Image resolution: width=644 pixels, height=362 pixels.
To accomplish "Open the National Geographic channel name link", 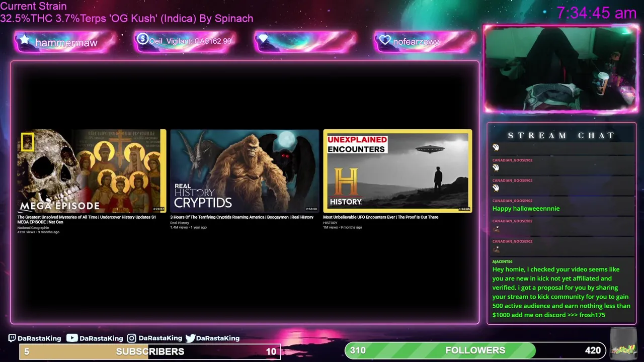I will coord(33,228).
